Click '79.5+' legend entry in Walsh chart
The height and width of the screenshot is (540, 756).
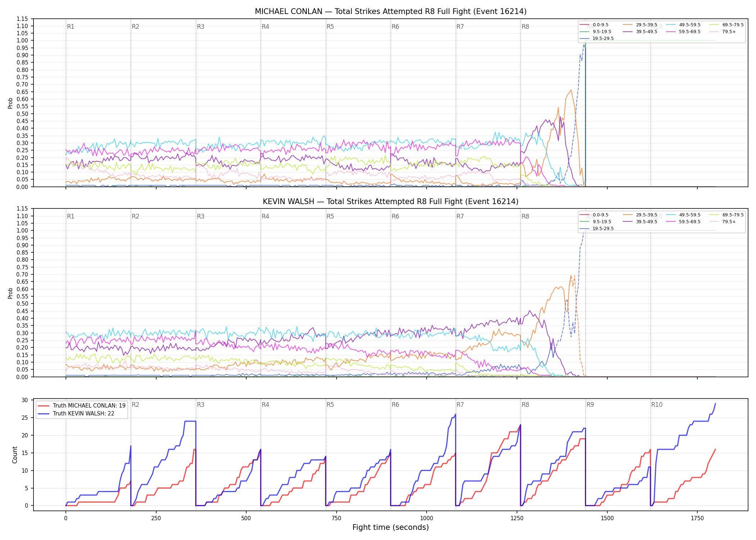[723, 222]
